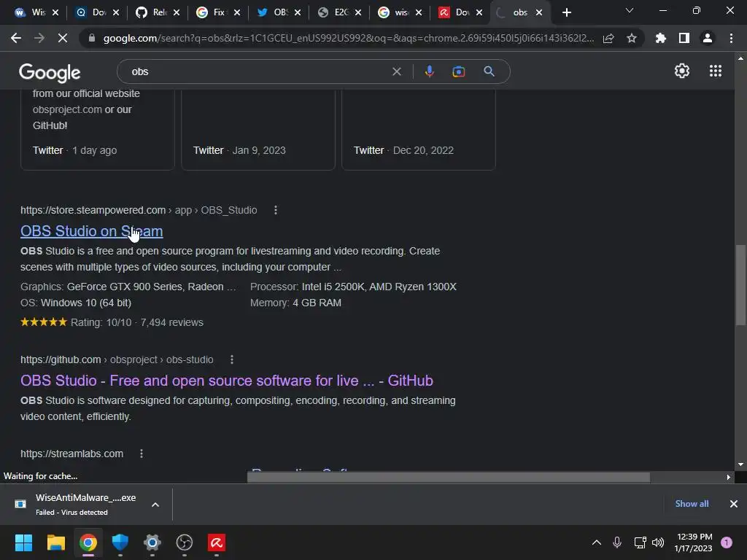Viewport: 747px width, 560px height.
Task: Switch to the Avira Dov tab
Action: click(x=455, y=12)
